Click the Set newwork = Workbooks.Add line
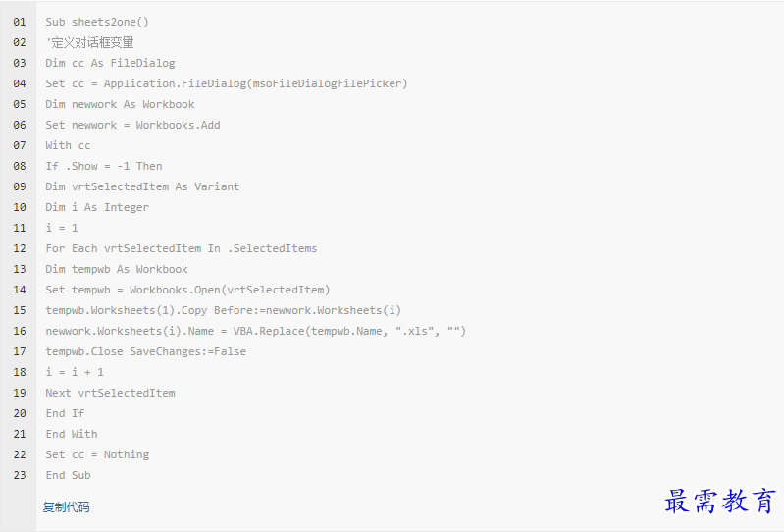The image size is (784, 532). [x=132, y=125]
